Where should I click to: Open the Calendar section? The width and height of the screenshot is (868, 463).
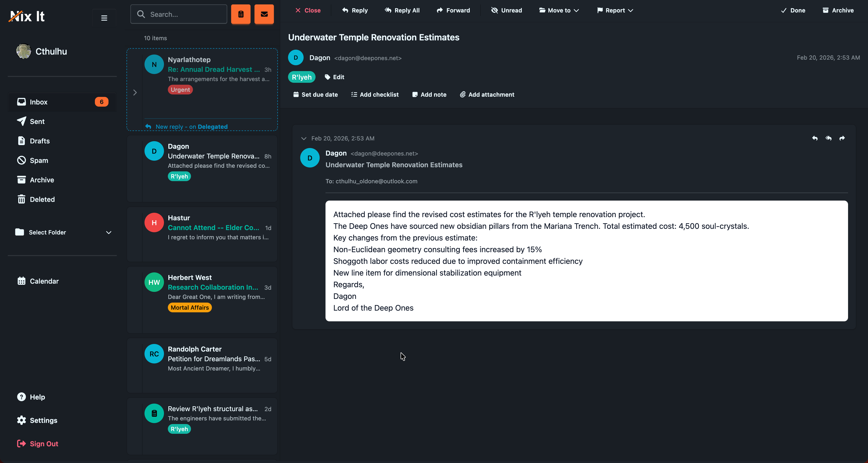44,281
